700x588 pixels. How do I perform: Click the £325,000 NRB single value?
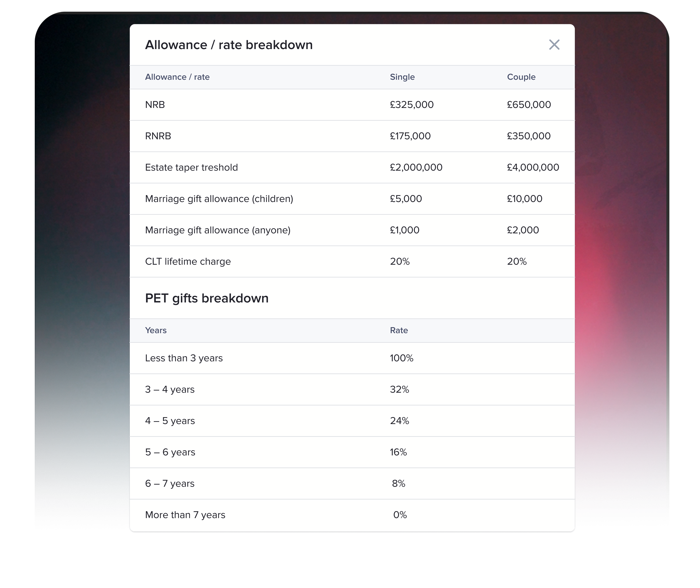[412, 104]
